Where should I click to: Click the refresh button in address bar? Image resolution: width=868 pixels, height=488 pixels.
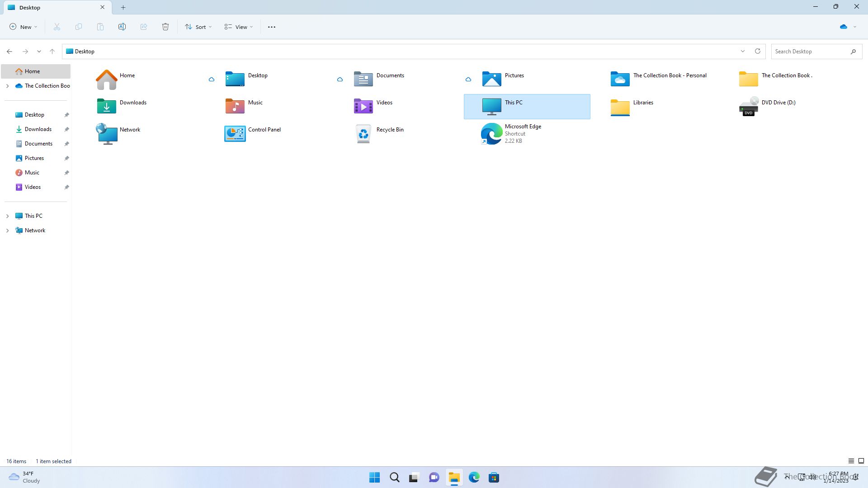click(x=758, y=52)
